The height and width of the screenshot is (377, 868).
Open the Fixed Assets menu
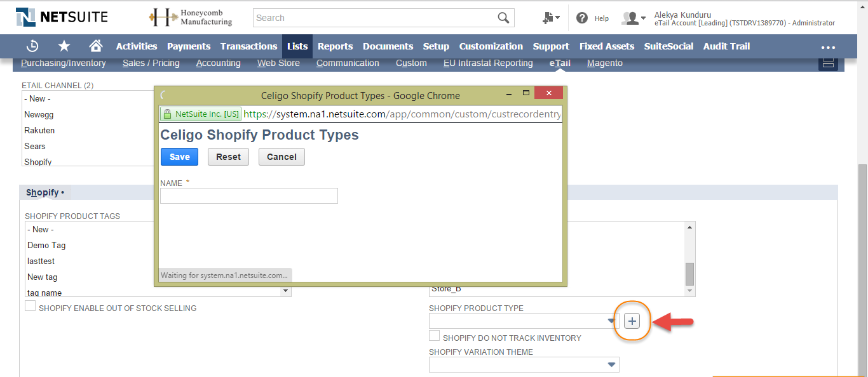click(607, 46)
